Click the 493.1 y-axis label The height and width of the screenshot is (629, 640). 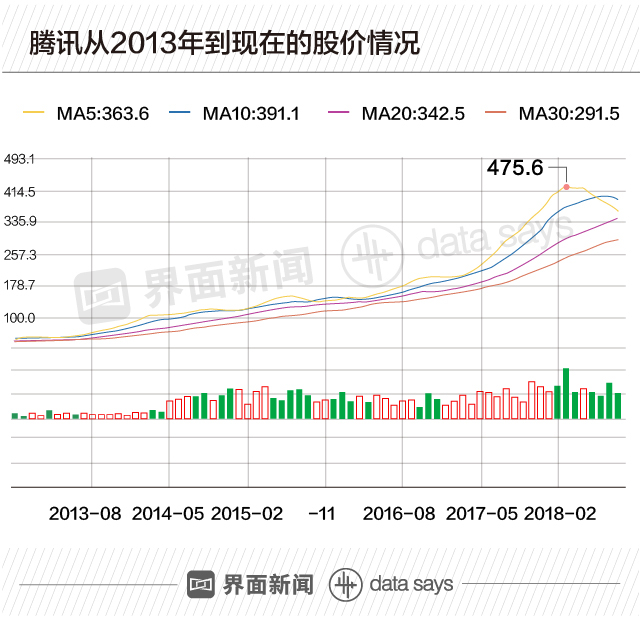tap(19, 159)
